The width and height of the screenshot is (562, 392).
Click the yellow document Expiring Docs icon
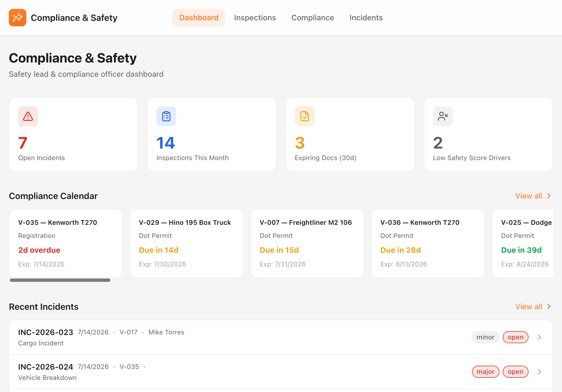(x=305, y=116)
